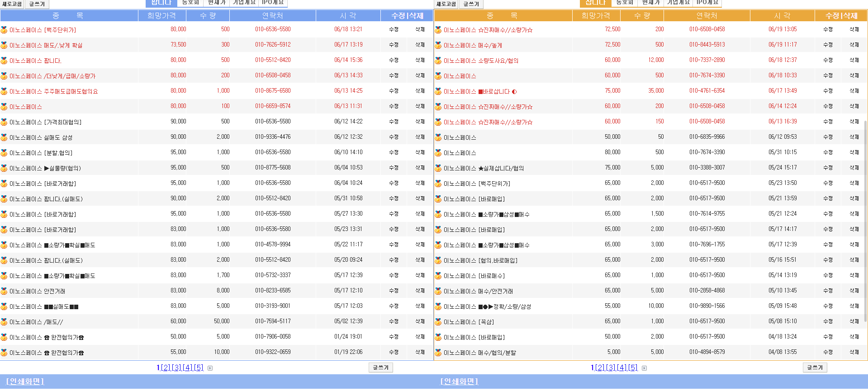Viewport: 868px width, 391px height.
Task: Click the medal icon for '주주매도급매도협의요' listing
Action: 4,91
